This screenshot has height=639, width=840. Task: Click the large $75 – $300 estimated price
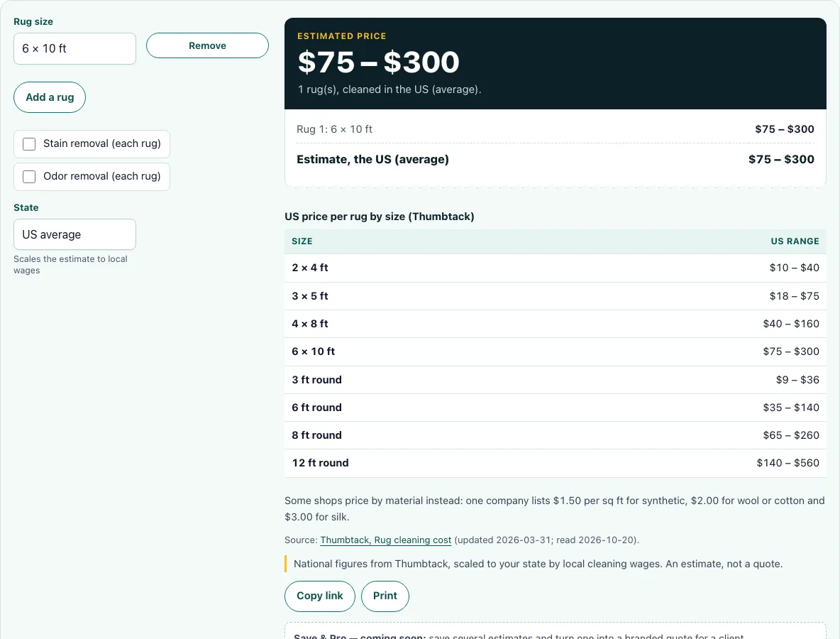coord(379,62)
